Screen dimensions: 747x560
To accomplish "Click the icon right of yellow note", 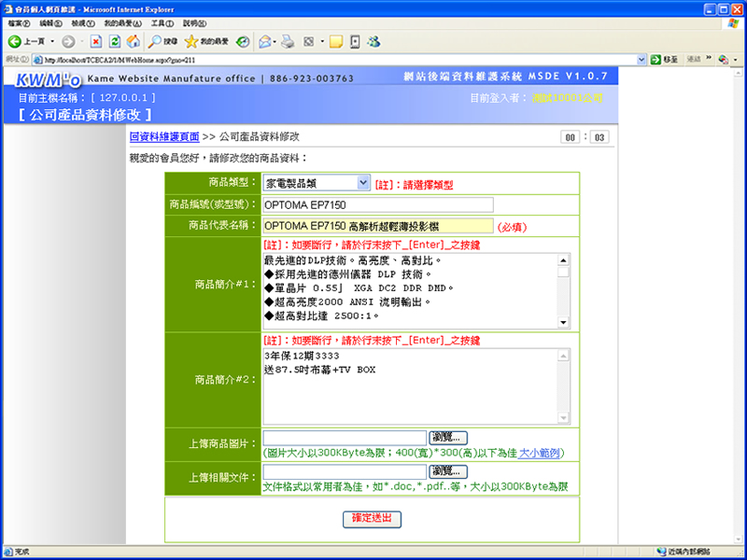I will (x=355, y=42).
